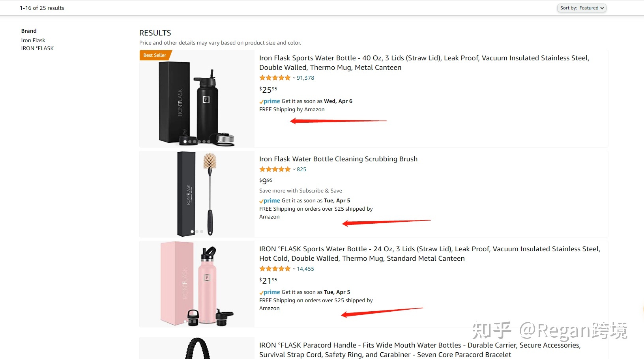View the 825 ratings link

[301, 169]
